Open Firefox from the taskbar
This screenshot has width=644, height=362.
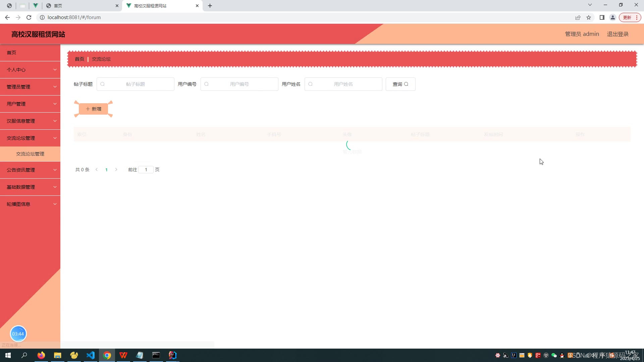[x=41, y=355]
